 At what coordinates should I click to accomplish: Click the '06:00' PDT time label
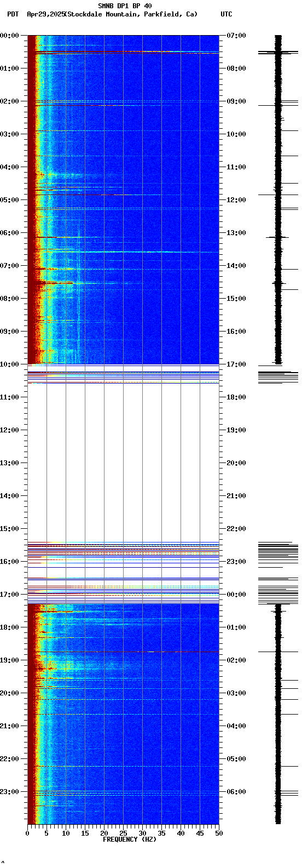click(x=9, y=233)
